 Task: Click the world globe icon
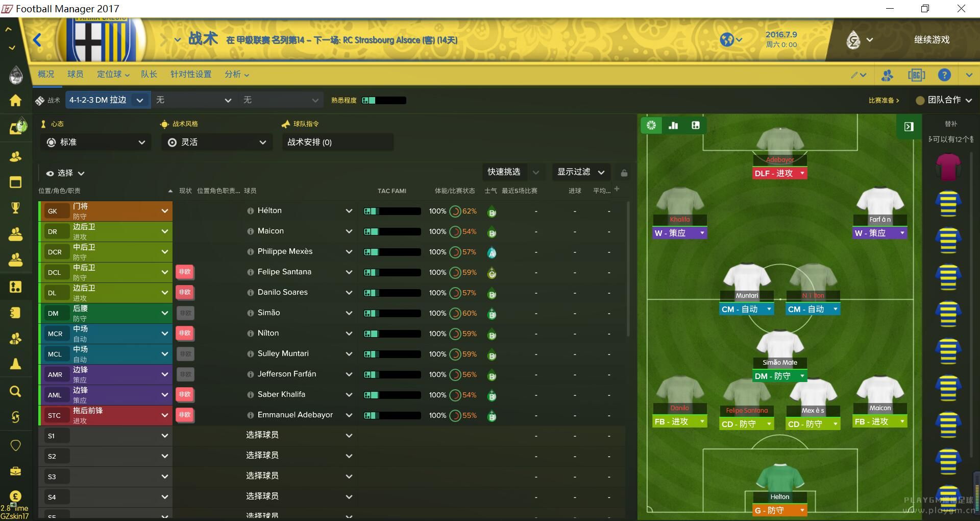click(727, 39)
